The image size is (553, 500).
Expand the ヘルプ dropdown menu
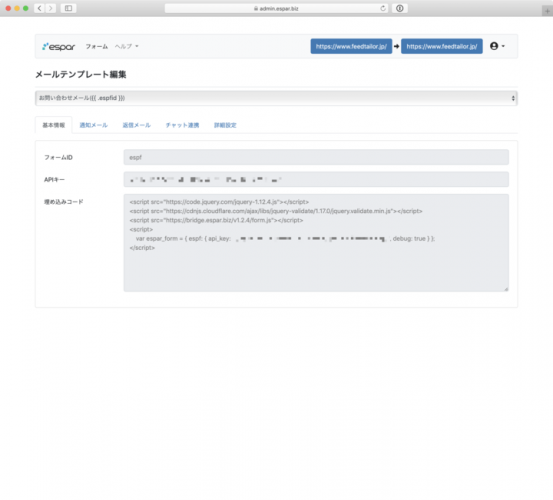127,47
